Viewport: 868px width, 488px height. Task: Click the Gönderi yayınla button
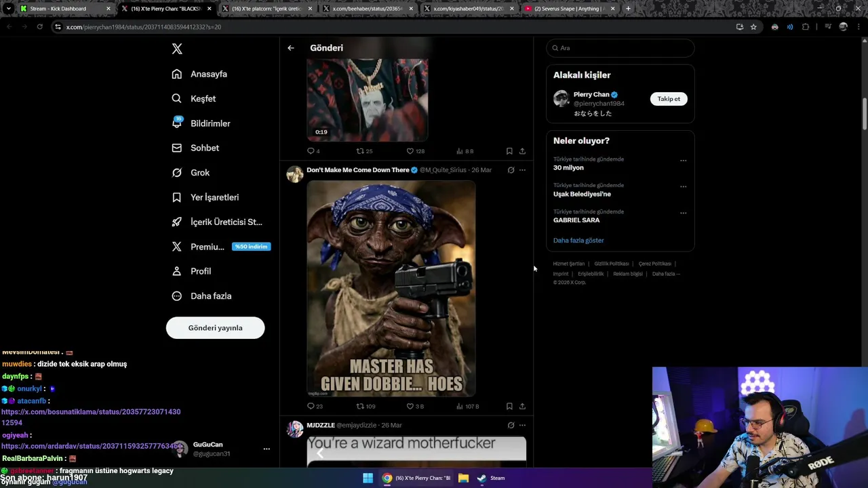click(215, 328)
